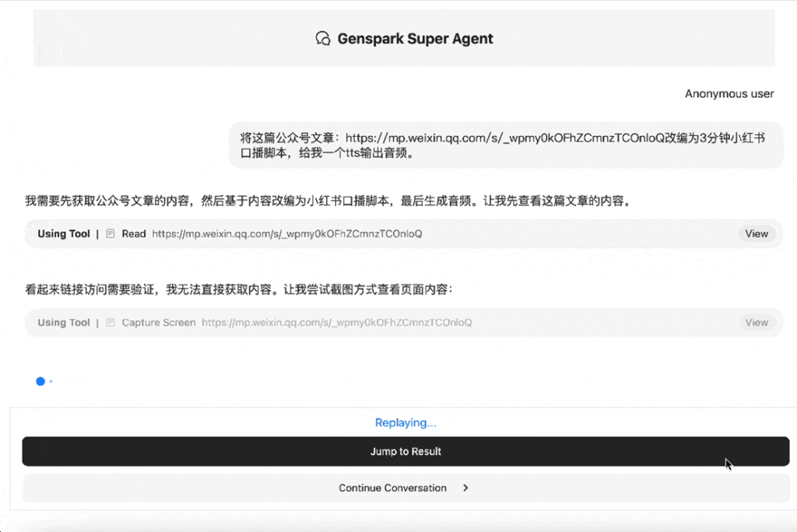
Task: Click the URL in the Capture Screen row
Action: (x=336, y=322)
